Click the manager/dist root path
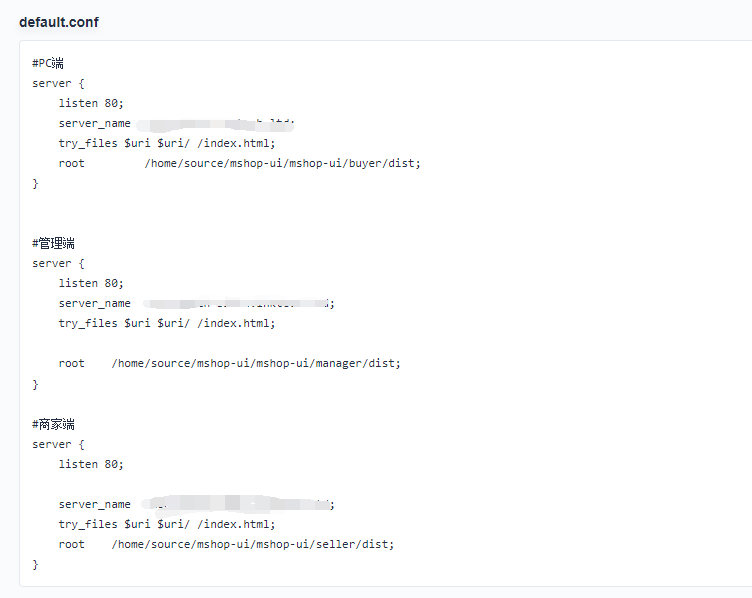Viewport: 752px width, 598px height. (255, 364)
